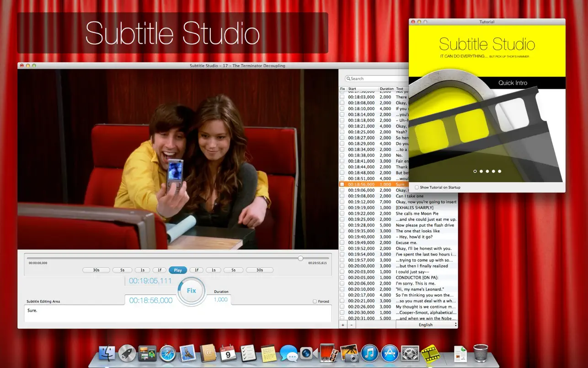Image resolution: width=588 pixels, height=368 pixels.
Task: Open Messages speech bubble icon
Action: coord(289,354)
